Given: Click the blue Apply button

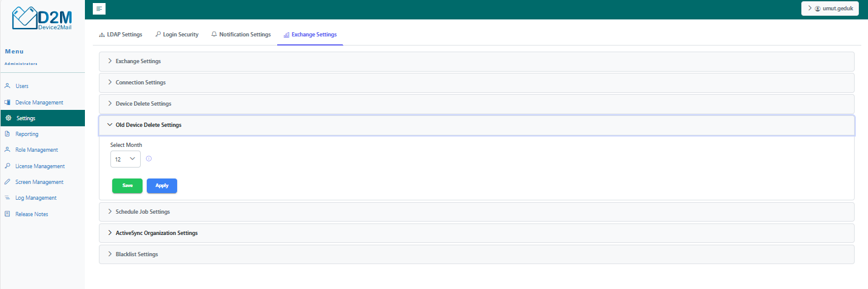Looking at the screenshot, I should (162, 186).
